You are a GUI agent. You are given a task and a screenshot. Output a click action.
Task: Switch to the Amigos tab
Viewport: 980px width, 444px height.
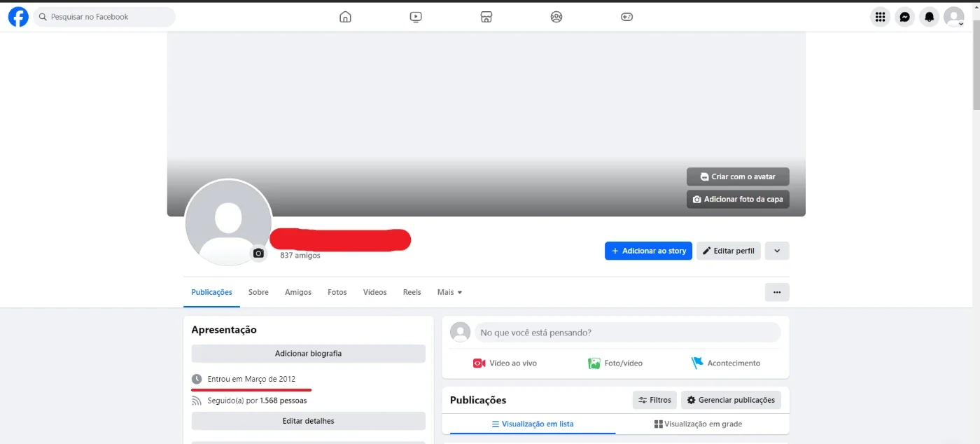(x=298, y=292)
